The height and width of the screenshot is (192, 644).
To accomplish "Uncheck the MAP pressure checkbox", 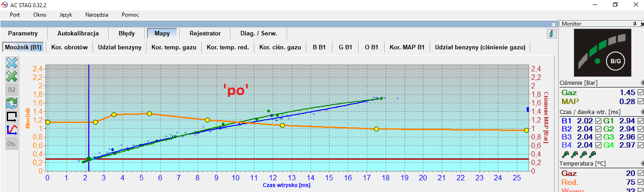I will pos(640,101).
